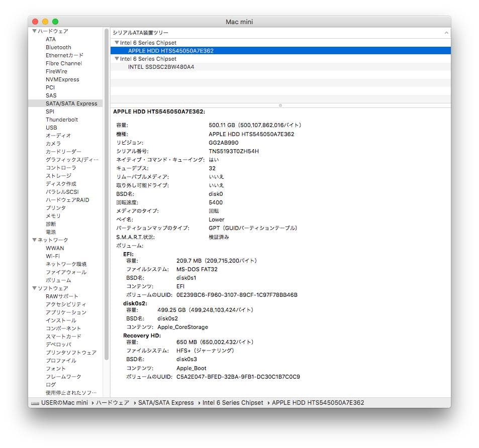Select コンポーネント in the sidebar

(63, 328)
